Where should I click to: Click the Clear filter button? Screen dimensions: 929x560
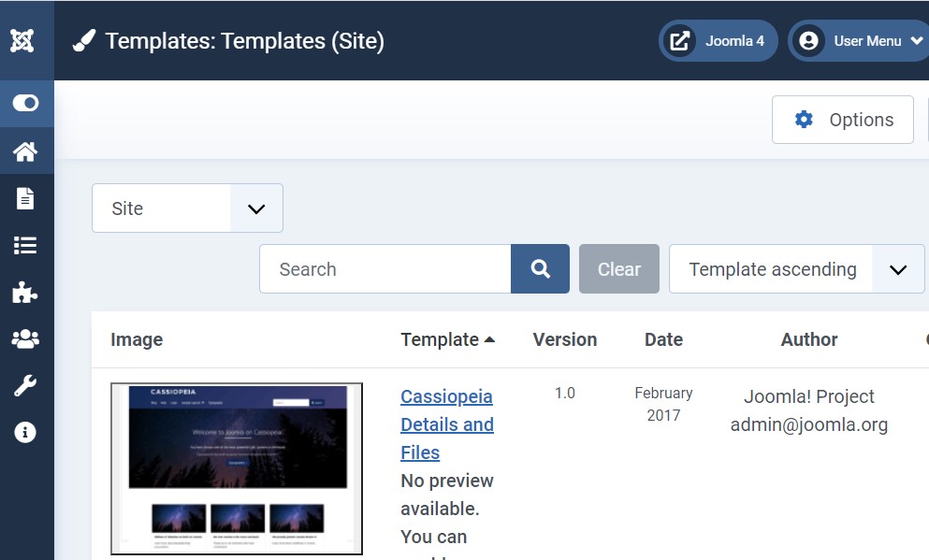(619, 268)
